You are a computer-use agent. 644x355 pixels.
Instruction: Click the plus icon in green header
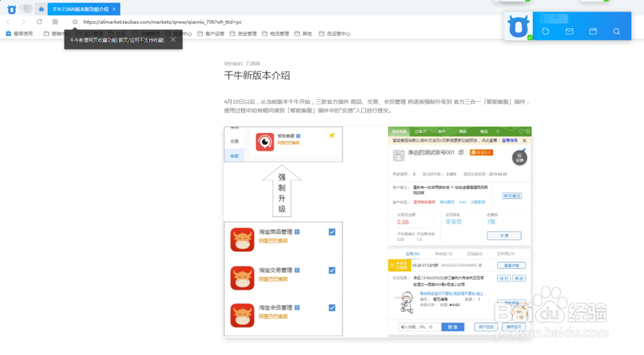(x=528, y=131)
